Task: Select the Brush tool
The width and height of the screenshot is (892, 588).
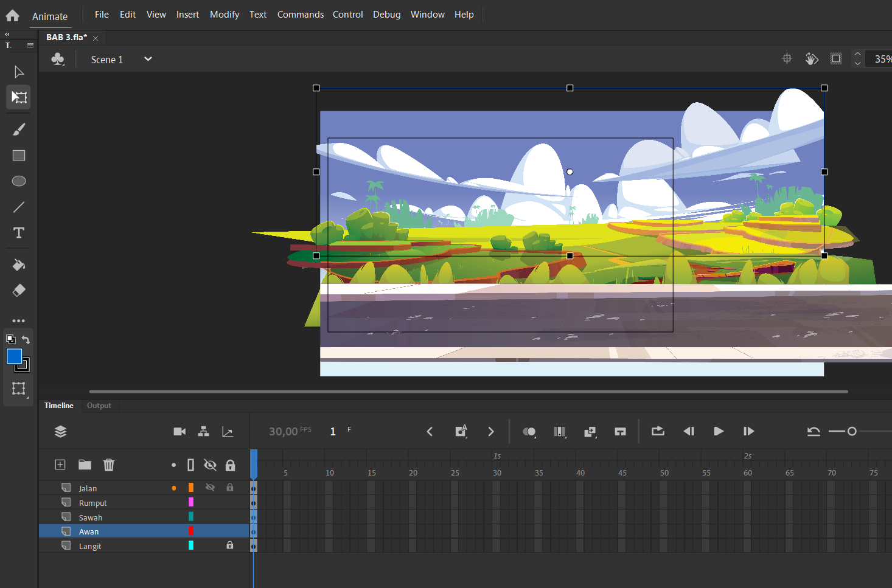Action: pos(19,130)
